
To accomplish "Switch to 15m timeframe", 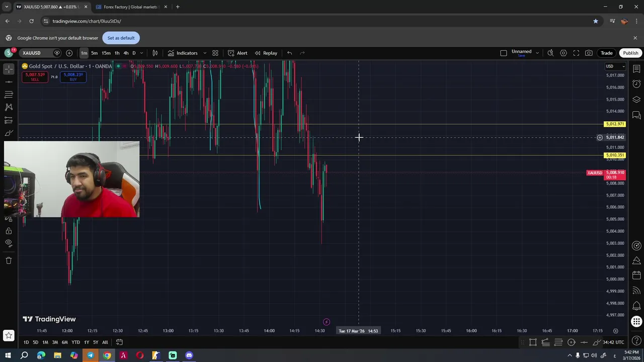I will pyautogui.click(x=106, y=53).
